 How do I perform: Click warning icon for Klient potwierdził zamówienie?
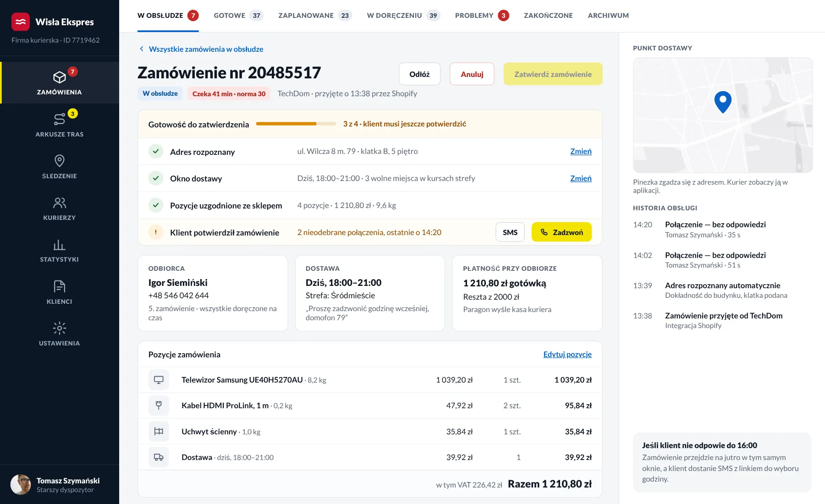tap(156, 232)
